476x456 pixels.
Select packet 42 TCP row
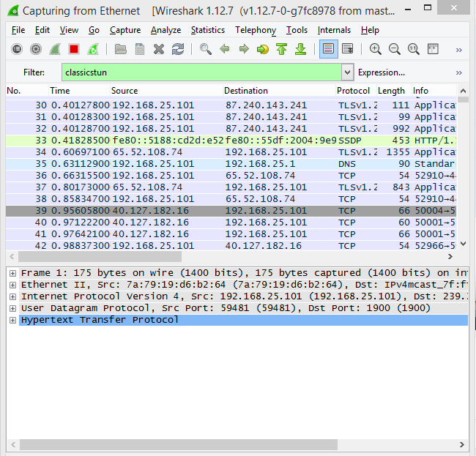231,246
